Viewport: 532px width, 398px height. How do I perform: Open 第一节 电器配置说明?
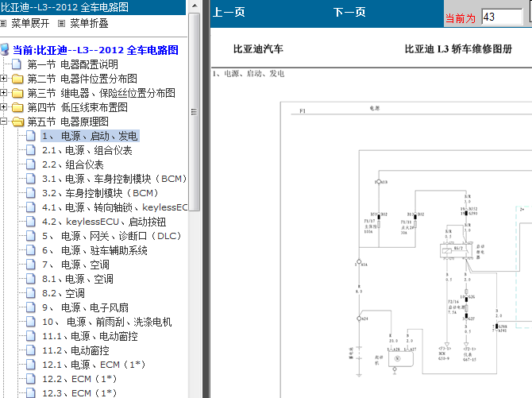pyautogui.click(x=72, y=64)
